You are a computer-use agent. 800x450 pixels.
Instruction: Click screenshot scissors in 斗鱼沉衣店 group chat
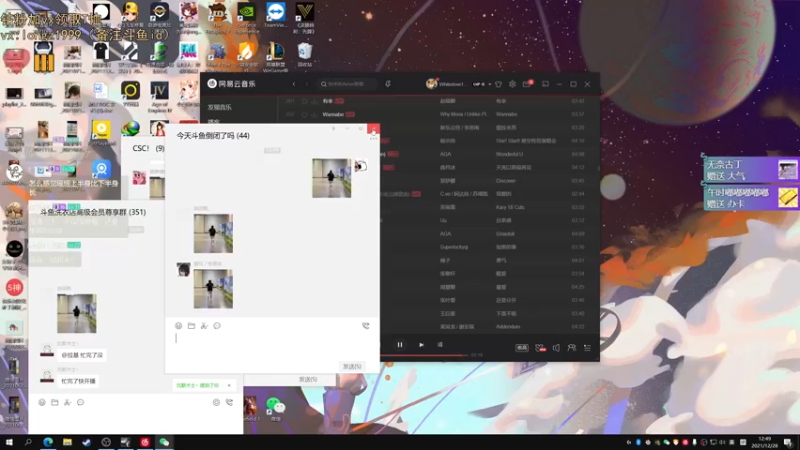pos(67,403)
